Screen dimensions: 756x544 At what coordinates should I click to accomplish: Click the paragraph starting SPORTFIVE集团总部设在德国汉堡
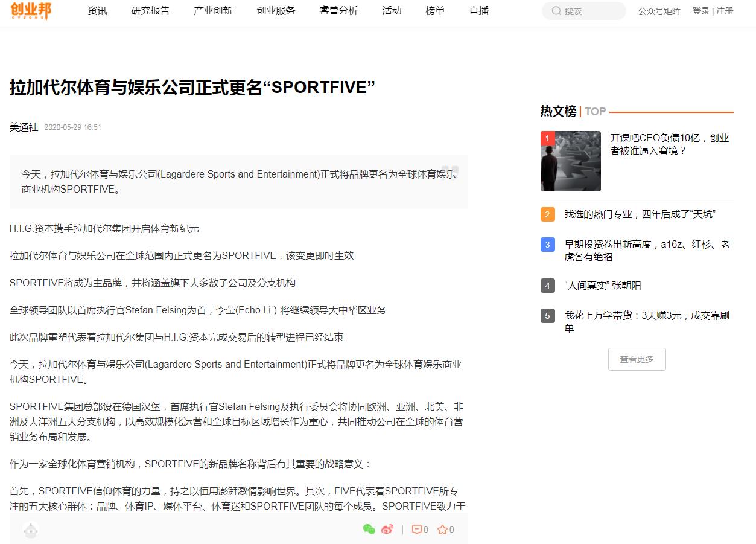(237, 421)
